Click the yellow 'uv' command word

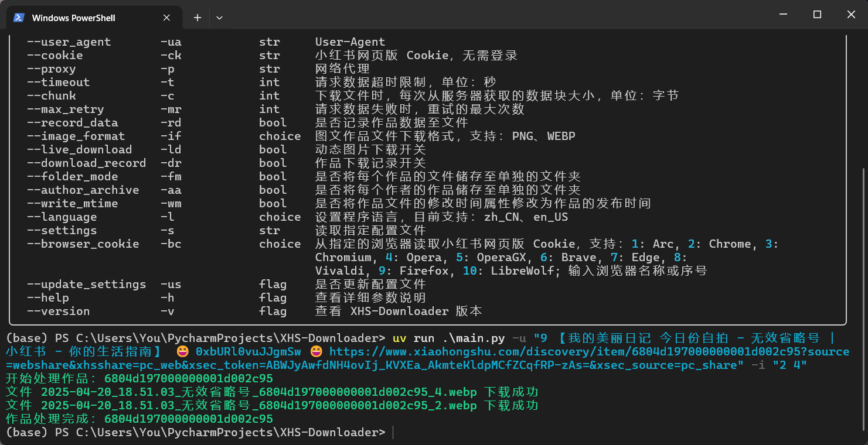click(399, 338)
